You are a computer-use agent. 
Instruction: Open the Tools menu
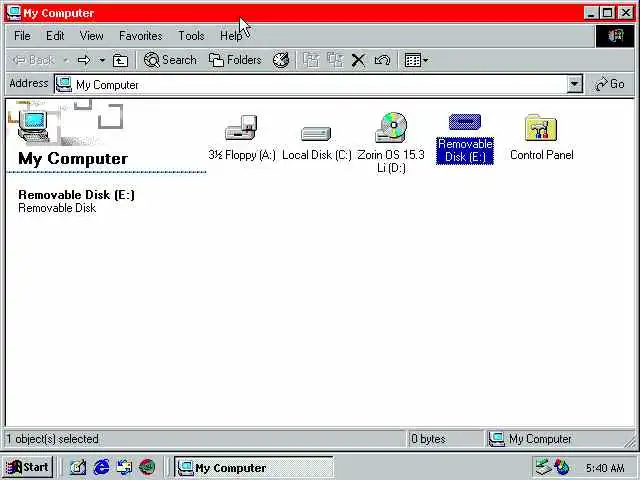(x=191, y=36)
